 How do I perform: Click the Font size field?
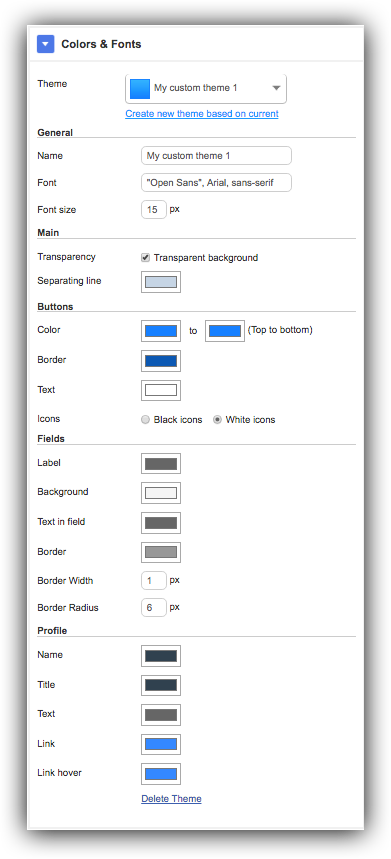(154, 209)
